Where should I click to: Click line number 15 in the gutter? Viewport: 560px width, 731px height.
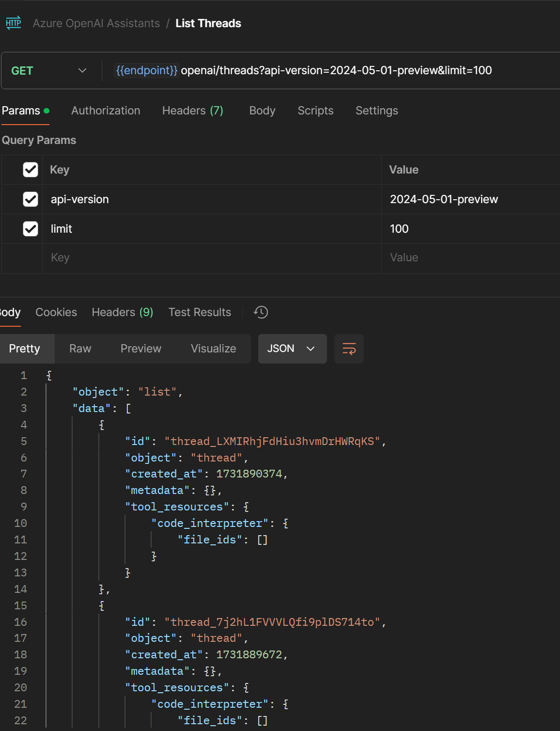click(x=20, y=605)
